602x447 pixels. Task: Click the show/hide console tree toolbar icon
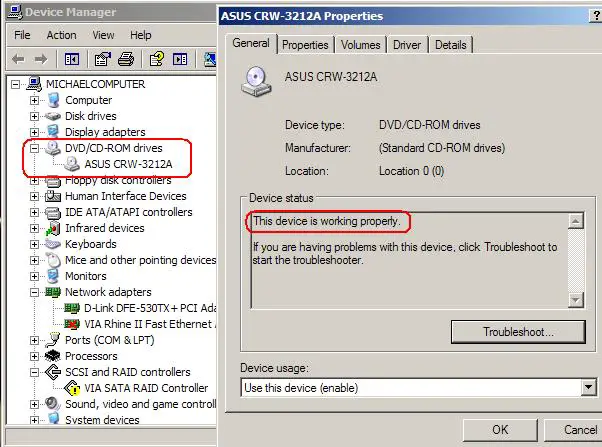[x=72, y=59]
